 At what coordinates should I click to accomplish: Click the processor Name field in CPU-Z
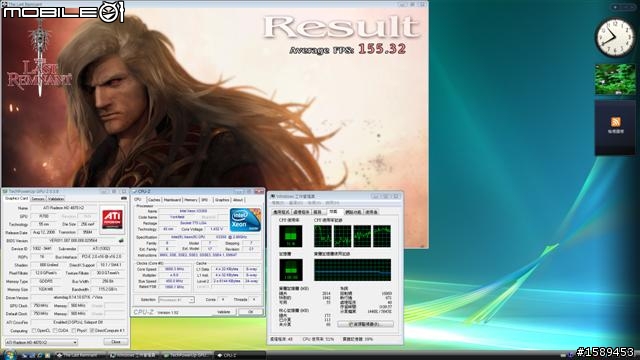(x=193, y=211)
